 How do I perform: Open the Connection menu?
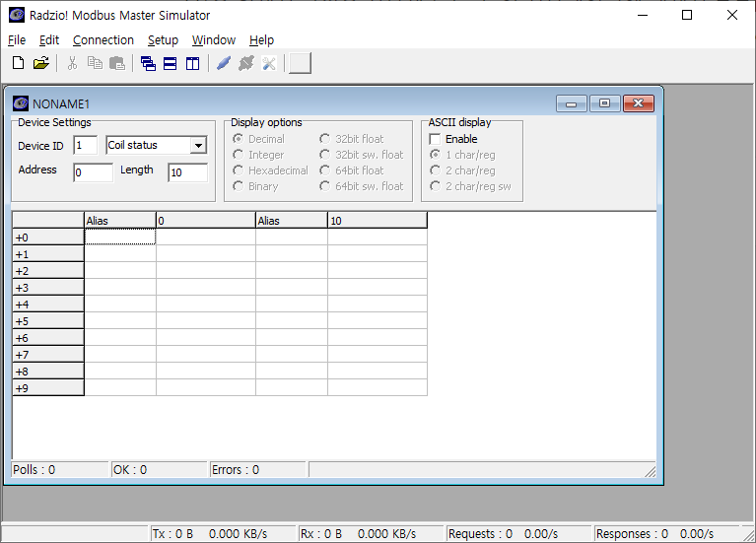pyautogui.click(x=103, y=40)
